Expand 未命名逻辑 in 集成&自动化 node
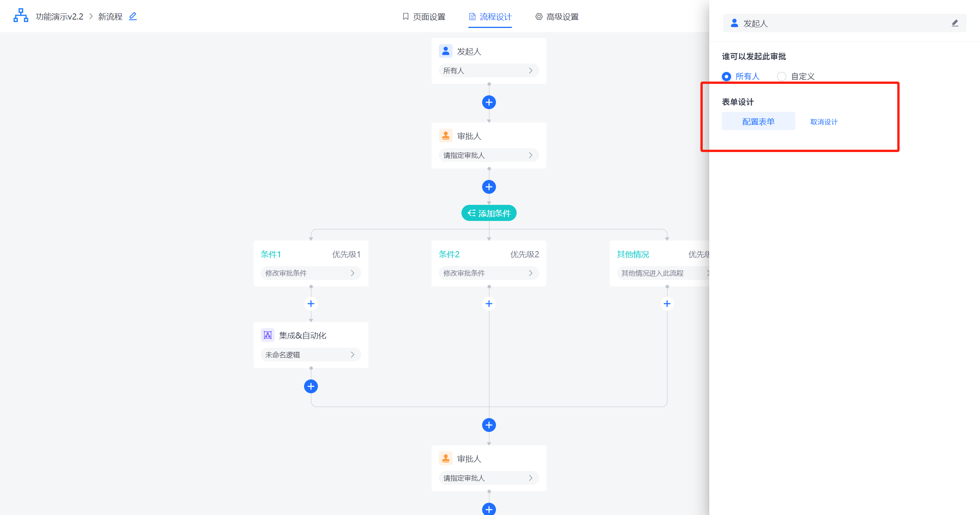Viewport: 980px width, 515px height. [x=310, y=355]
